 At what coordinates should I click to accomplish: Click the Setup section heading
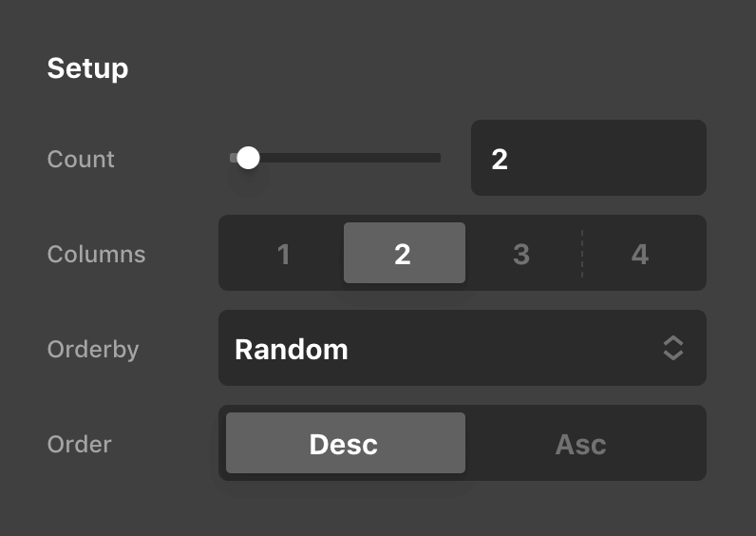tap(87, 68)
